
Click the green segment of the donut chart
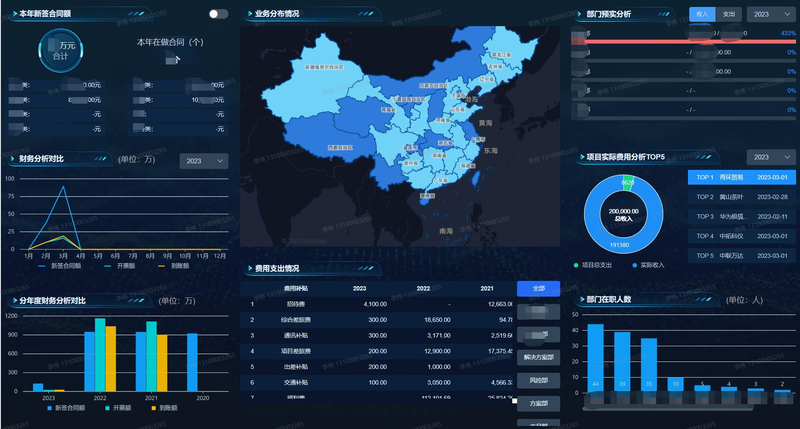pyautogui.click(x=628, y=183)
